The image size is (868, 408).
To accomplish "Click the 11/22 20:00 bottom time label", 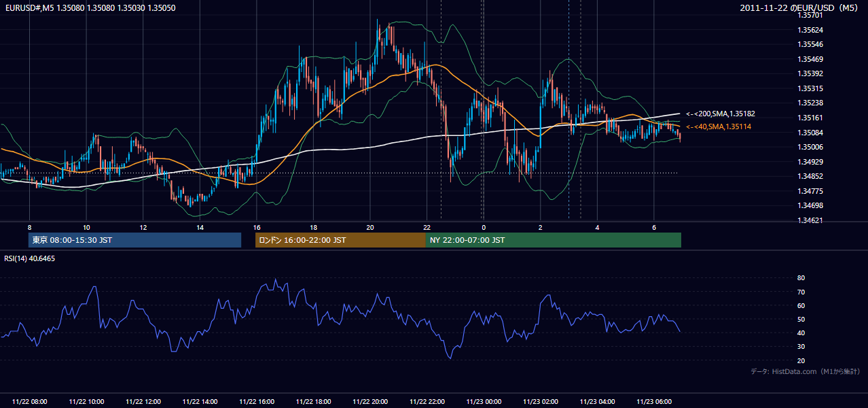I will tap(370, 402).
